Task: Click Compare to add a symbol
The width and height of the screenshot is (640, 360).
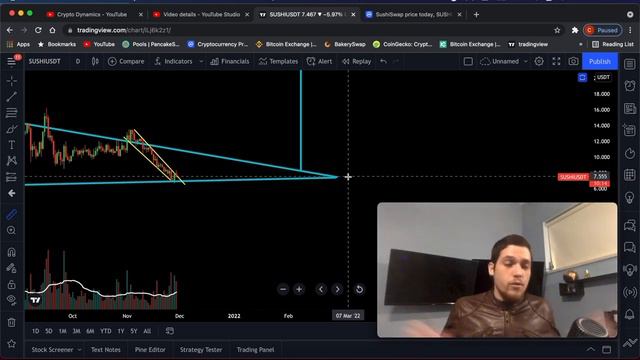Action: pos(126,61)
